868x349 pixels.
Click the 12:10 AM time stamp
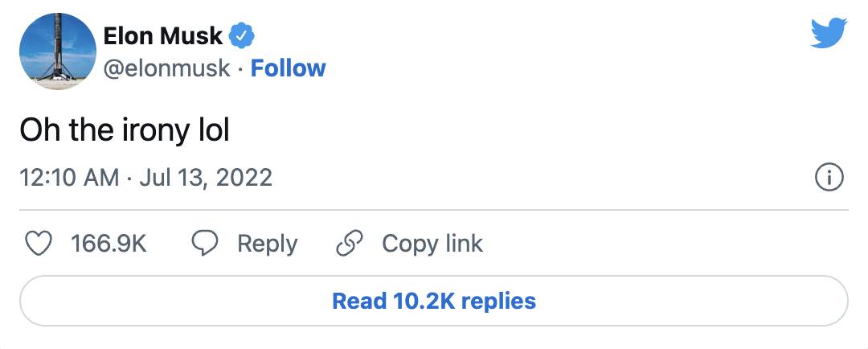coord(69,177)
